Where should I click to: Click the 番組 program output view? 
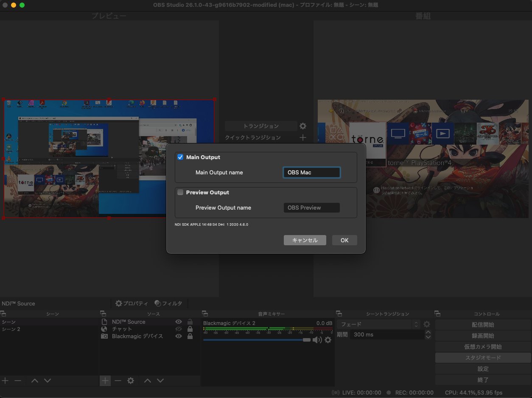(x=423, y=159)
